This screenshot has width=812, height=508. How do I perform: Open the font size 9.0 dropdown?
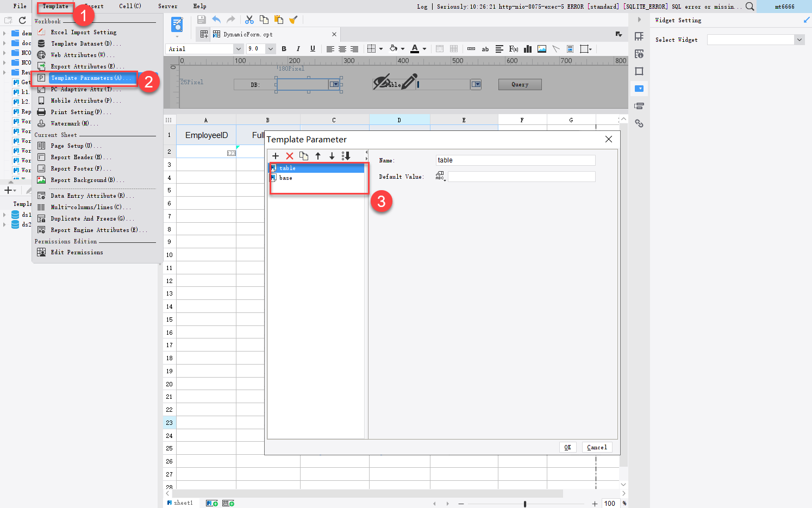pyautogui.click(x=271, y=48)
